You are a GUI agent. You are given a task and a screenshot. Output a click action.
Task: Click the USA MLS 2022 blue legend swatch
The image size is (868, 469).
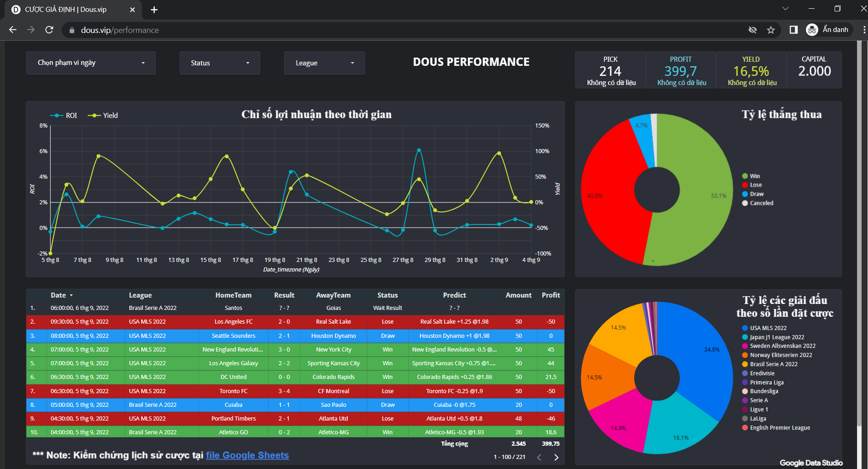coord(745,328)
